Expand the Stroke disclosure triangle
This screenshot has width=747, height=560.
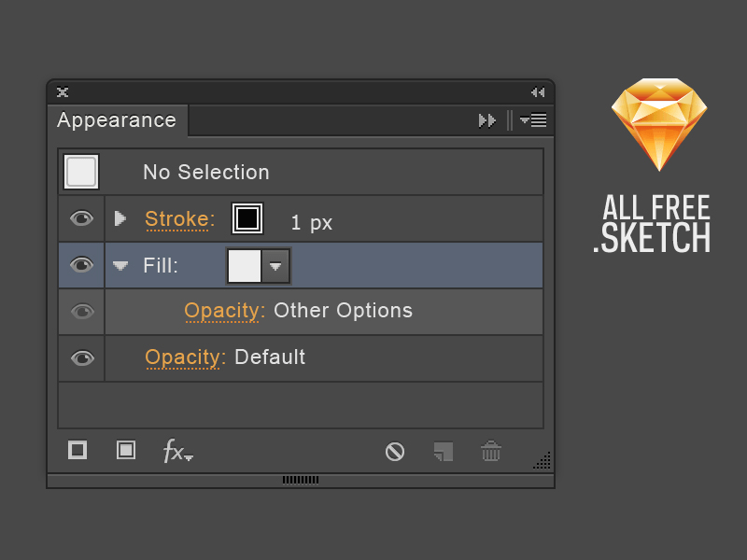120,218
